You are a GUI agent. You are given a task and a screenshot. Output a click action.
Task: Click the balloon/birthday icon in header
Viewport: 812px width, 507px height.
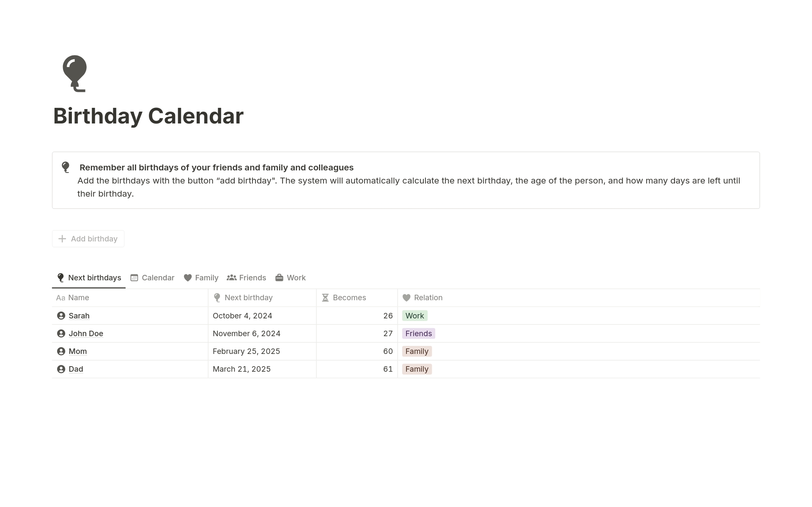[x=74, y=72]
